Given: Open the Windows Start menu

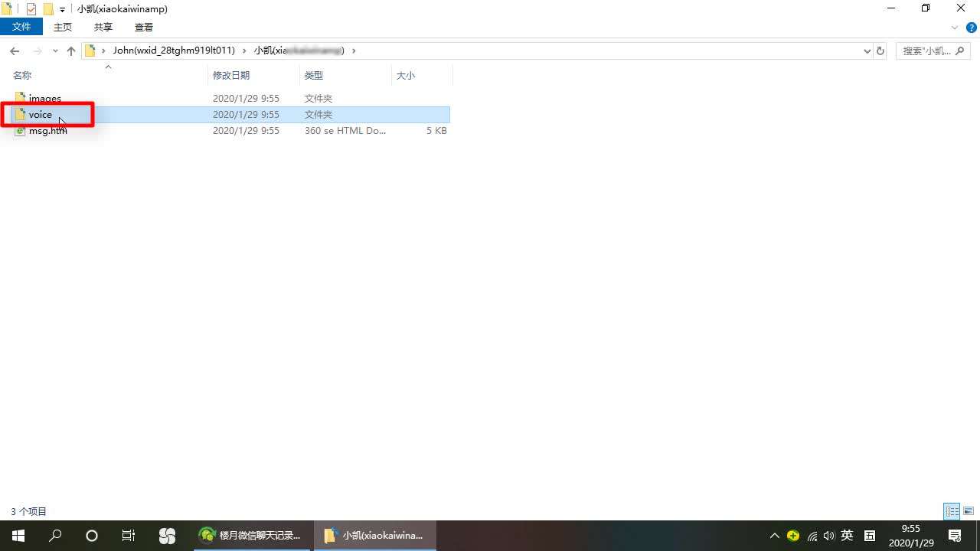Looking at the screenshot, I should [18, 536].
